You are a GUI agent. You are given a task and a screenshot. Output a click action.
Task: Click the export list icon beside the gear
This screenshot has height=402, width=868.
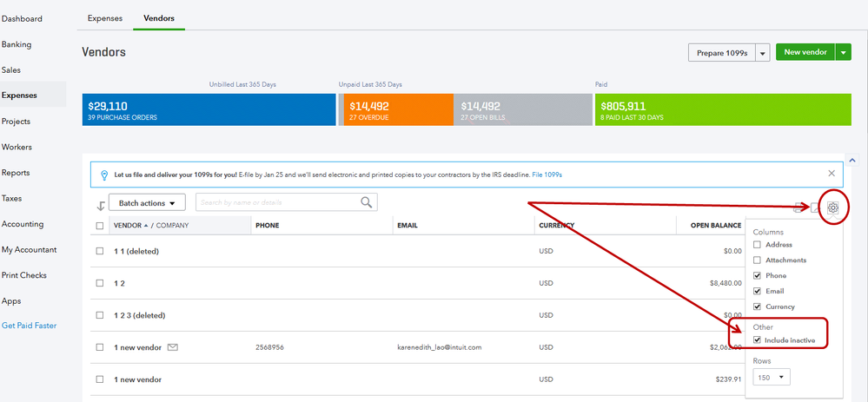(x=815, y=208)
